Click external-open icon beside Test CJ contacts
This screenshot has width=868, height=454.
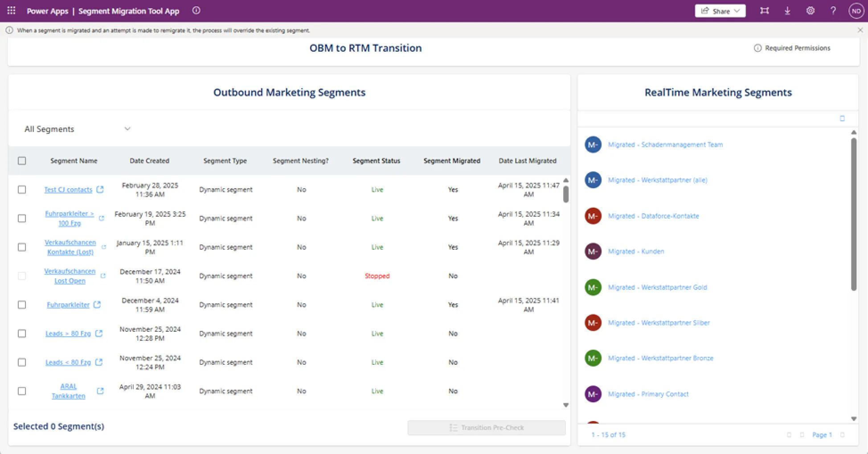(100, 190)
